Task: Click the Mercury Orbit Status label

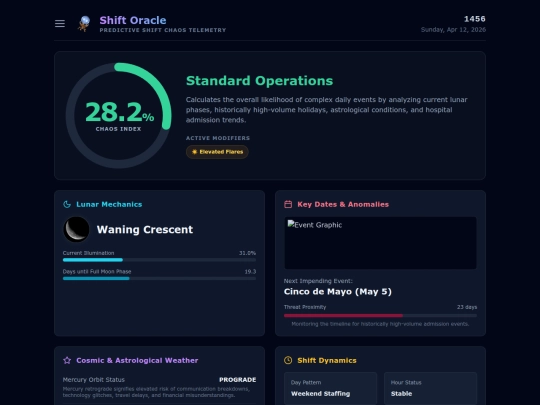Action: pos(94,380)
